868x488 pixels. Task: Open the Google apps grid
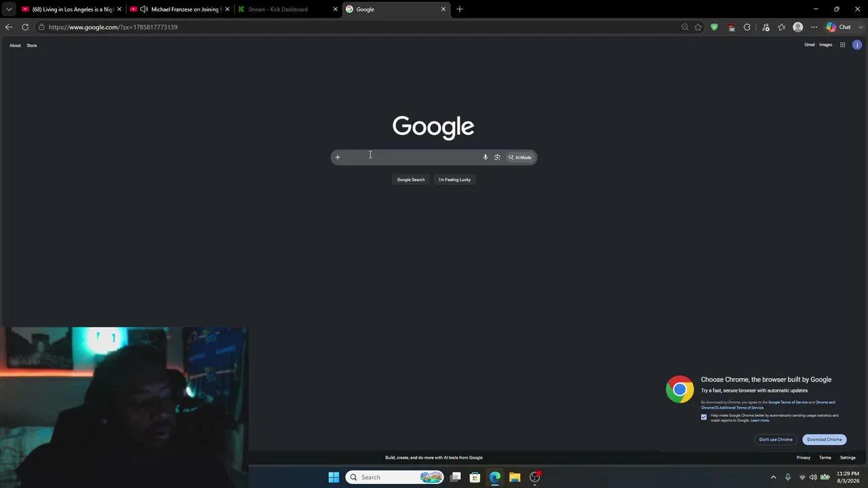(x=843, y=45)
